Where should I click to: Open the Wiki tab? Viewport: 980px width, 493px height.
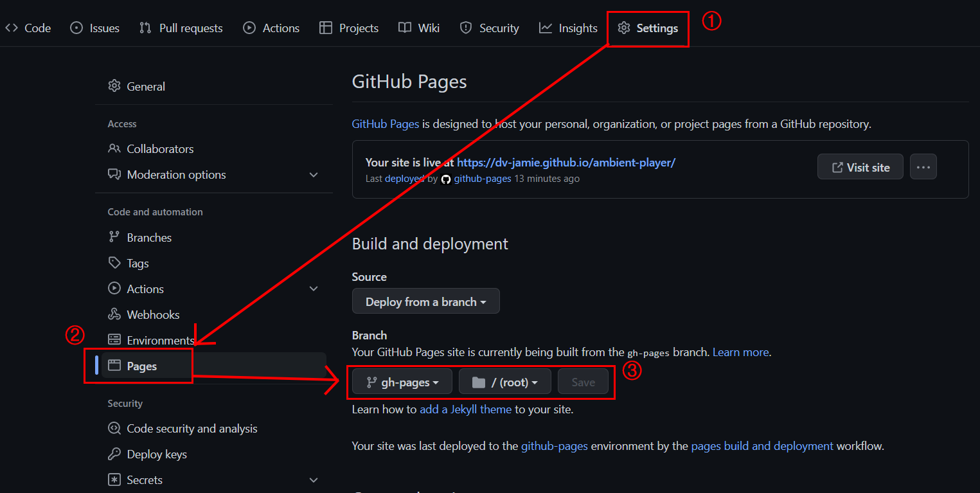coord(419,28)
